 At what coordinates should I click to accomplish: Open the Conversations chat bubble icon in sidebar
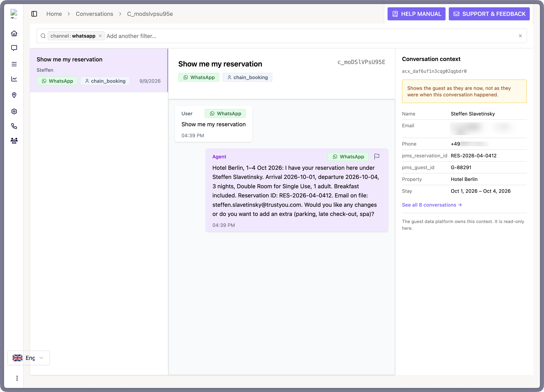(x=14, y=48)
